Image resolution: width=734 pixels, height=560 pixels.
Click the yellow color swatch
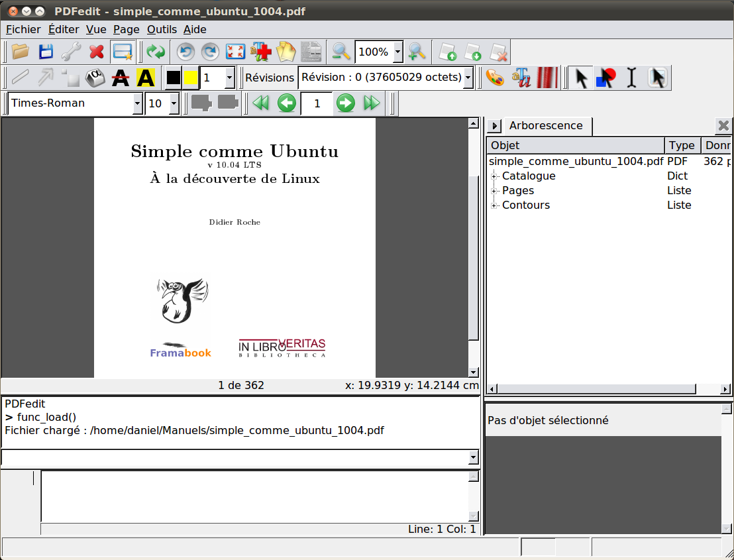pos(190,78)
